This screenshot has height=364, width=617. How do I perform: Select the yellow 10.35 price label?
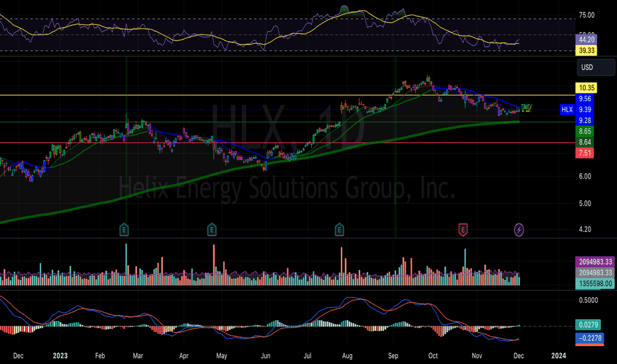point(586,88)
